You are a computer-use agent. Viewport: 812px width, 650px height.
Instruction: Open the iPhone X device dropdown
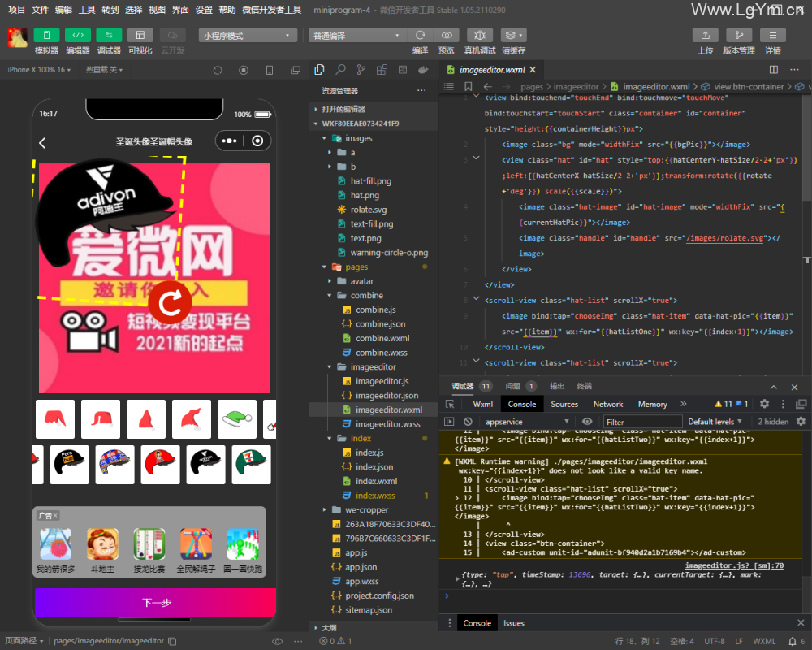point(39,69)
